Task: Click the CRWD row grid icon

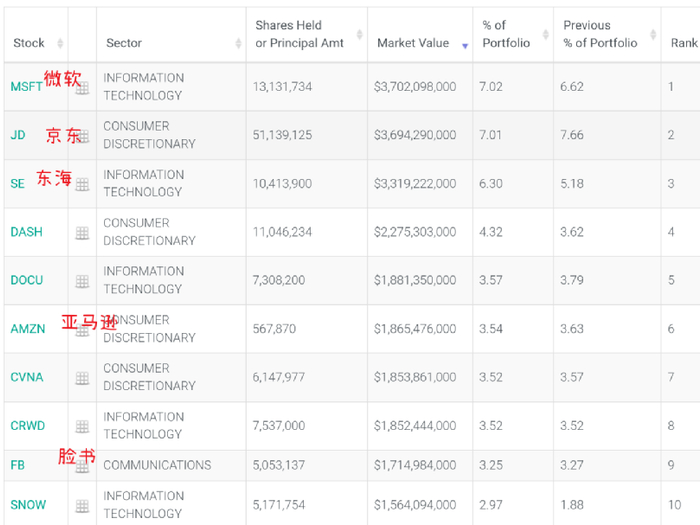Action: [82, 426]
